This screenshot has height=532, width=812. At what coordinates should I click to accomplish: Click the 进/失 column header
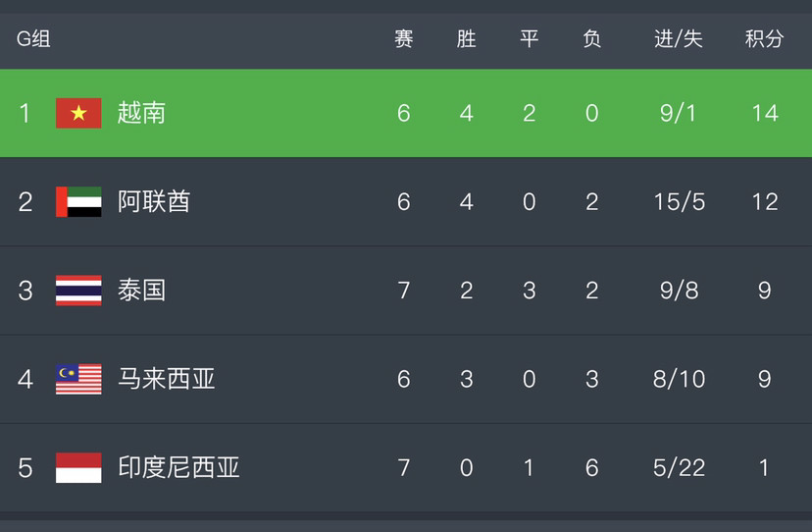pos(679,39)
